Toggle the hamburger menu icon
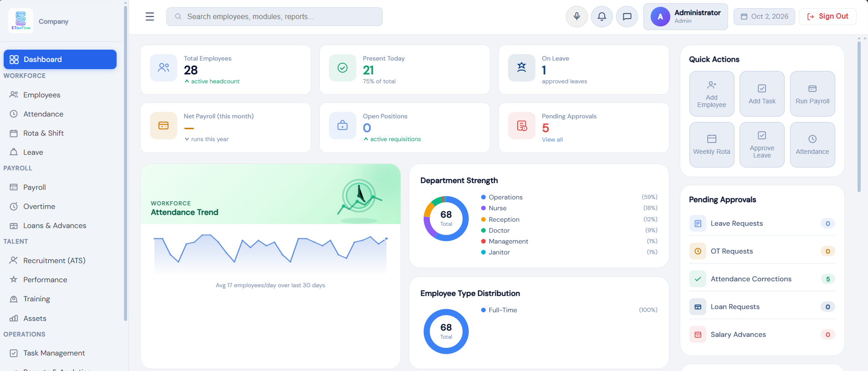Screen dimensions: 868x371 [x=150, y=17]
